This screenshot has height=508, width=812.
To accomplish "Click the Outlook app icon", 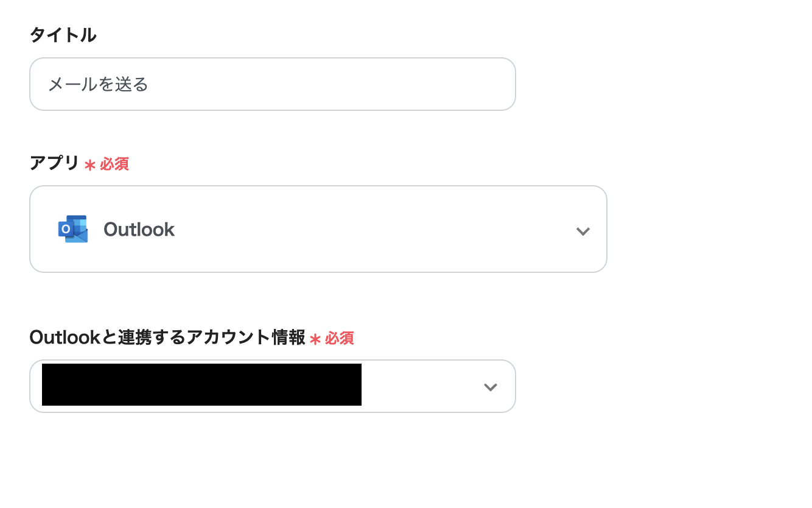I will pyautogui.click(x=73, y=229).
